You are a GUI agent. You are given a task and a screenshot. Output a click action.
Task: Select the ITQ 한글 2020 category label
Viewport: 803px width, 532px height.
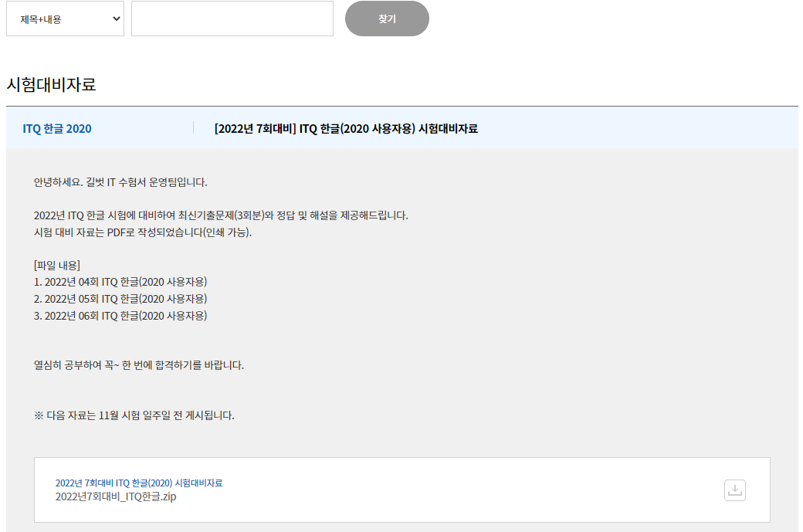[57, 129]
